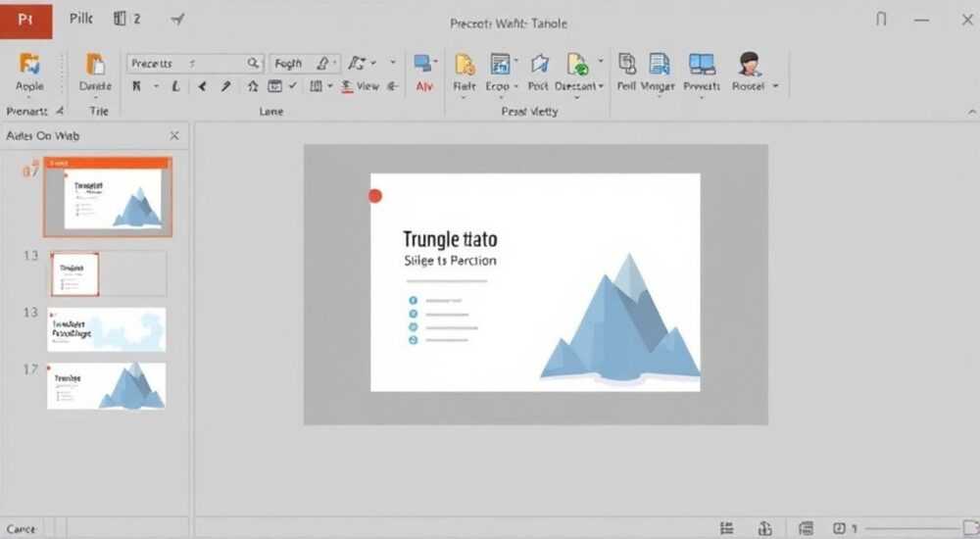This screenshot has width=980, height=539.
Task: Click the search magnifier in Precetts box
Action: [253, 63]
